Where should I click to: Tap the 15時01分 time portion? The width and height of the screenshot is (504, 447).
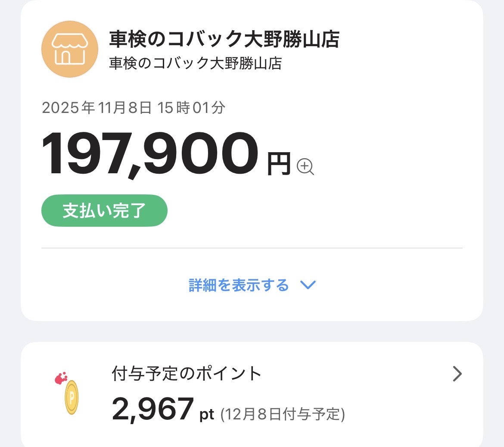(x=191, y=108)
